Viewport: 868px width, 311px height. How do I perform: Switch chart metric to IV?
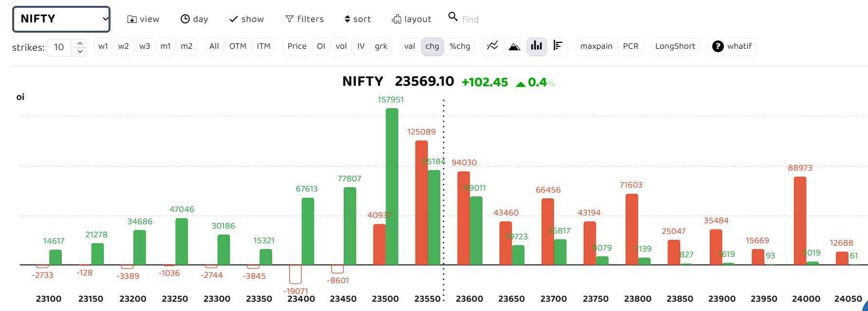tap(361, 46)
